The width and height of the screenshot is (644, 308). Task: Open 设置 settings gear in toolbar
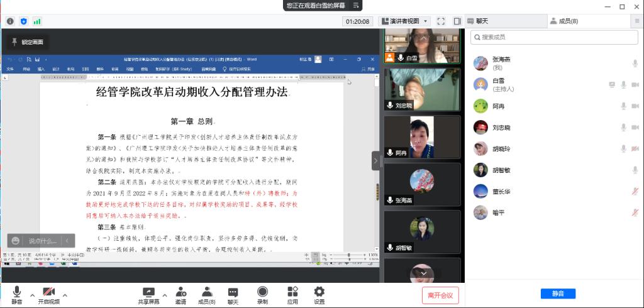pos(319,292)
